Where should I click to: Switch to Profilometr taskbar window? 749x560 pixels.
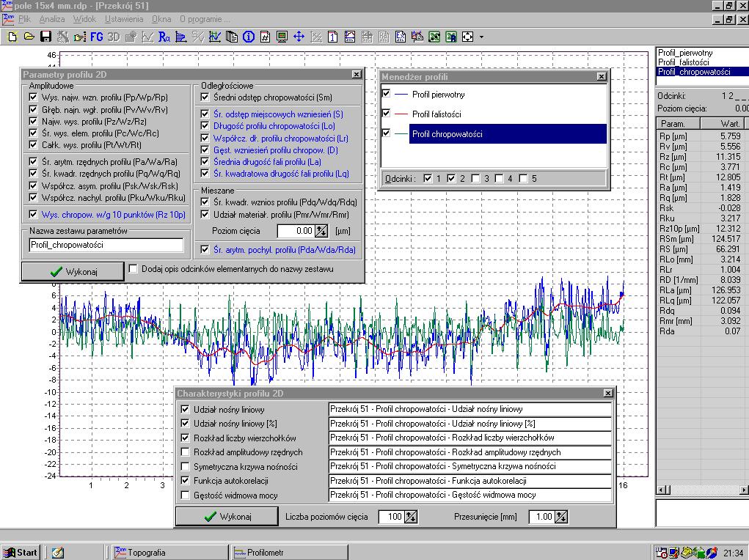point(289,553)
